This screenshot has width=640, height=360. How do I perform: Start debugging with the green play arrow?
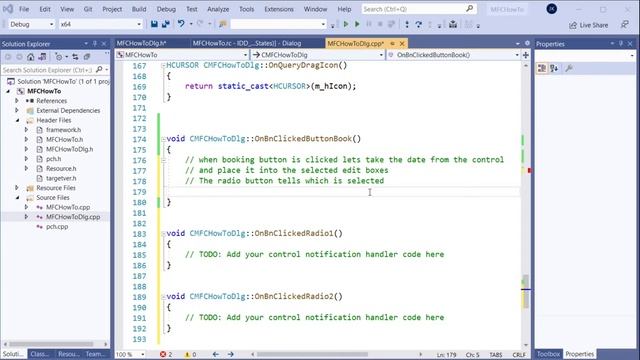click(346, 24)
